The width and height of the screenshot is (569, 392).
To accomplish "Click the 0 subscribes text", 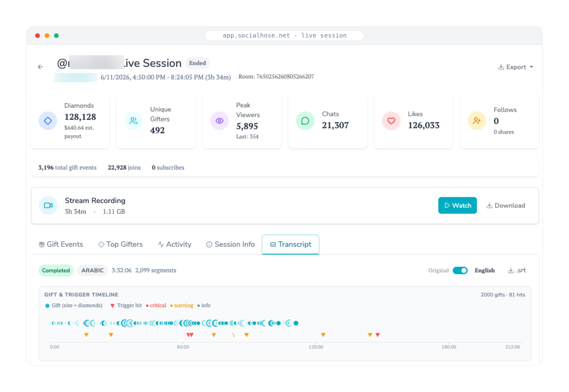I will click(x=168, y=168).
